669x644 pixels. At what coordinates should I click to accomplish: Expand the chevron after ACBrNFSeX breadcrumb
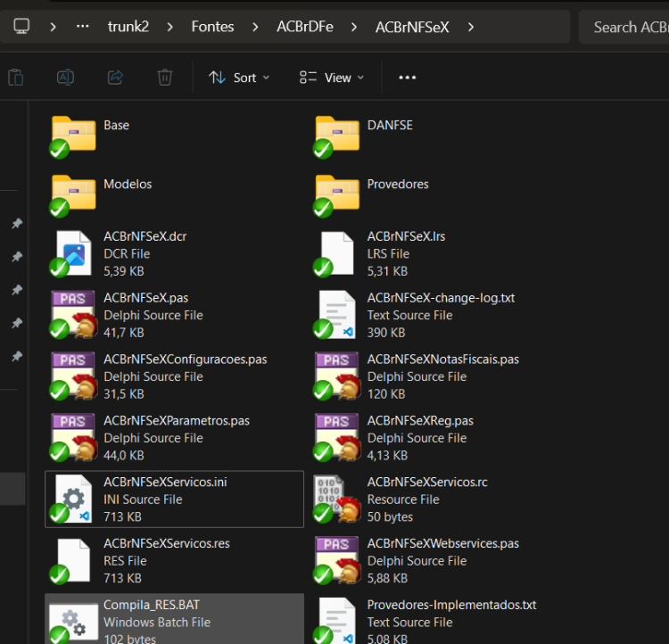[471, 27]
